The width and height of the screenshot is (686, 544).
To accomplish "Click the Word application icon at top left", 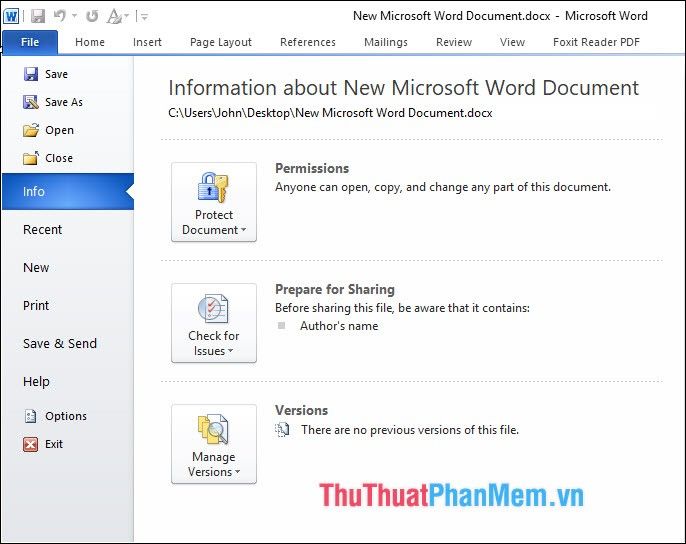I will [11, 17].
